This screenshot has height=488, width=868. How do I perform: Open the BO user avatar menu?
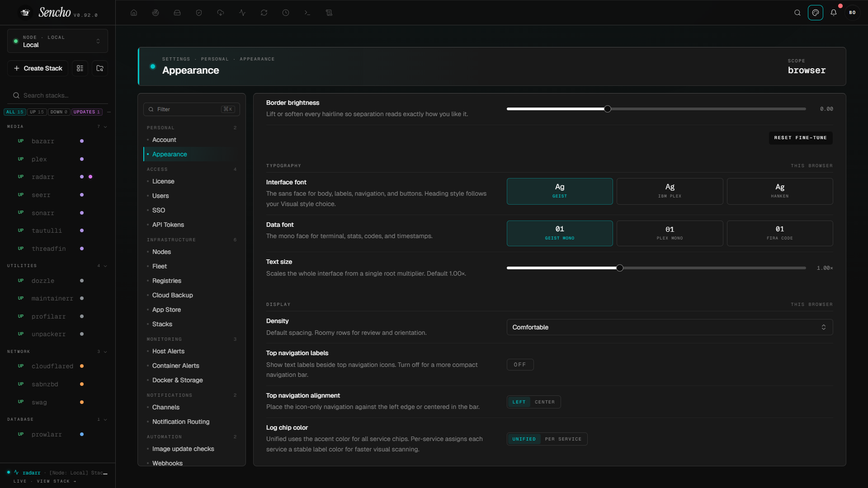pos(852,13)
